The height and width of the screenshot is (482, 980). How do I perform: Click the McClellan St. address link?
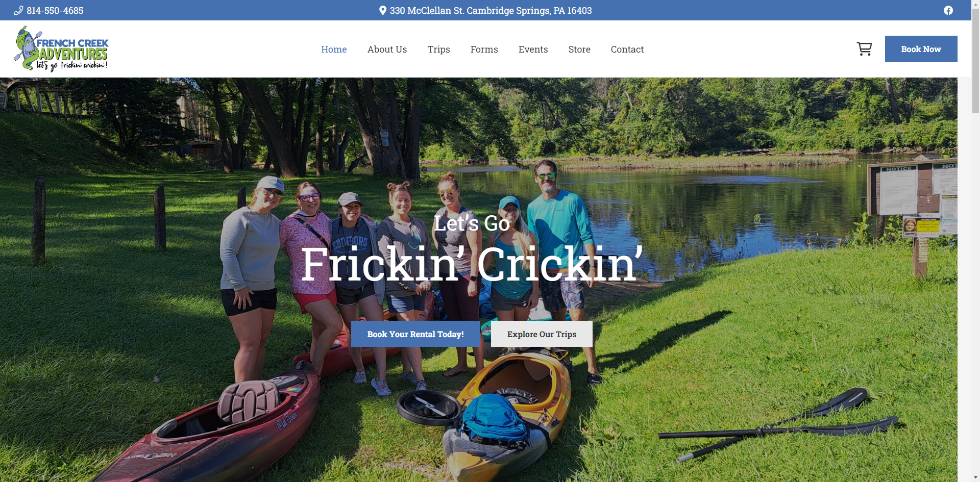click(x=491, y=10)
